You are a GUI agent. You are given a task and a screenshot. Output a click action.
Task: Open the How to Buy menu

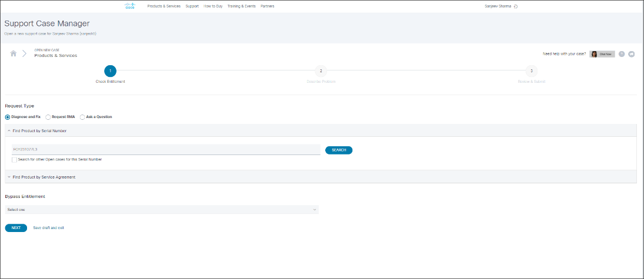click(x=213, y=6)
